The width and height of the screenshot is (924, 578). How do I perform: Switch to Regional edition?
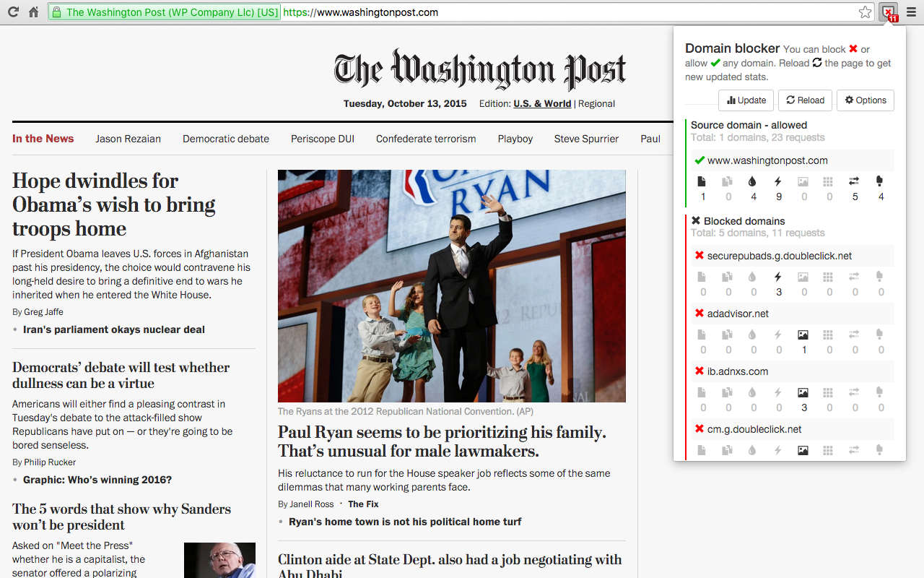click(596, 103)
